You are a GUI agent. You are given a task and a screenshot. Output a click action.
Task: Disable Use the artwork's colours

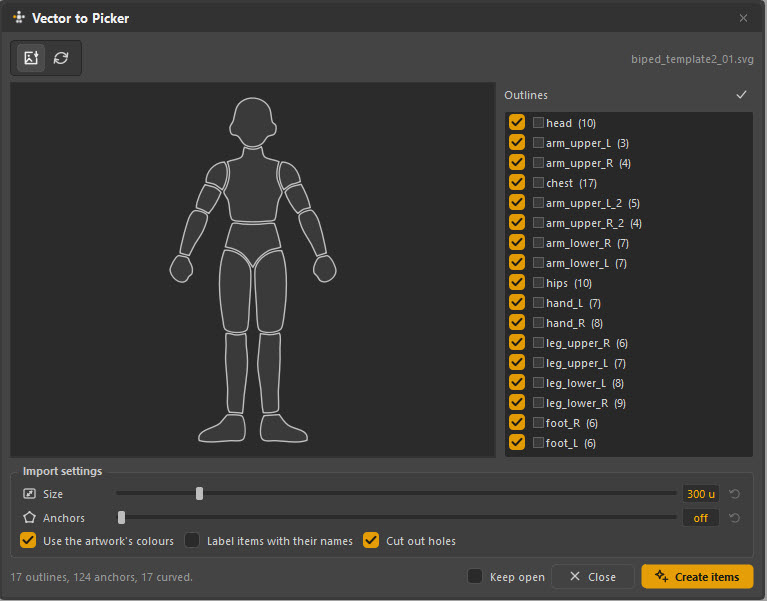point(28,540)
